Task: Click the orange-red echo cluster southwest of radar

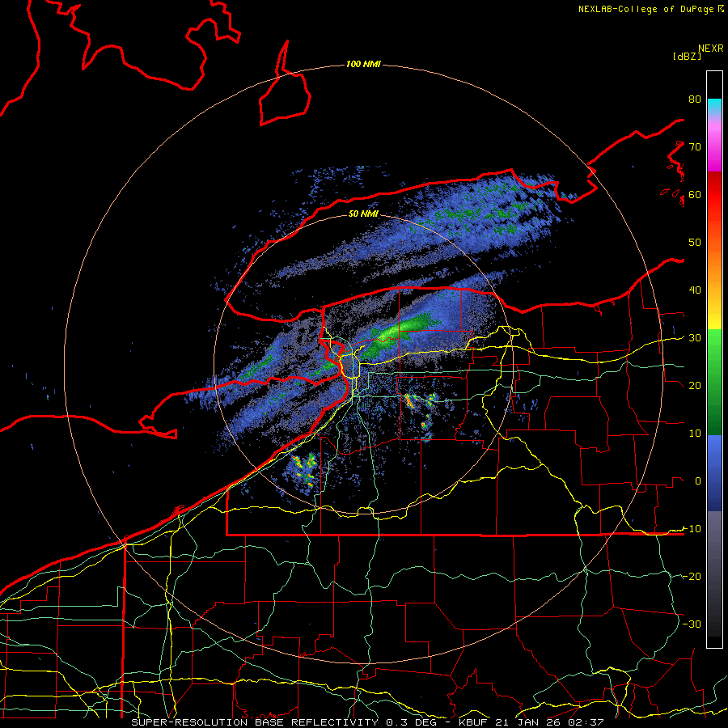Action: pyautogui.click(x=305, y=469)
